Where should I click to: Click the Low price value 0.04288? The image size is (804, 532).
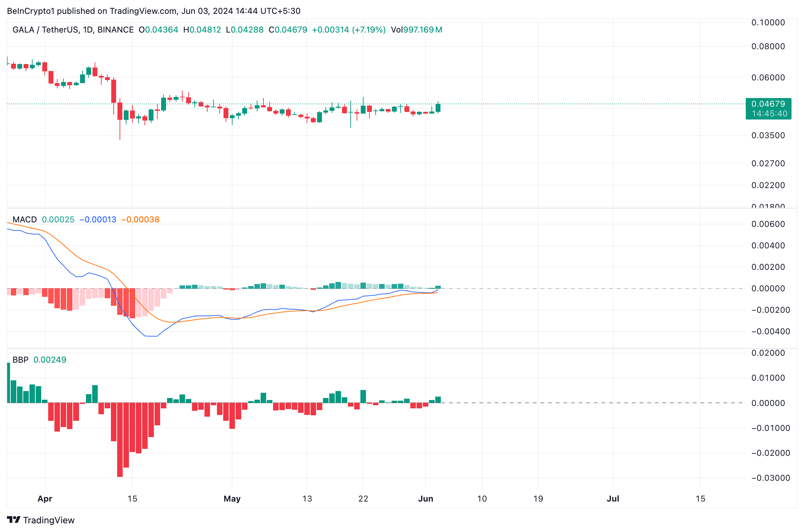pyautogui.click(x=247, y=30)
